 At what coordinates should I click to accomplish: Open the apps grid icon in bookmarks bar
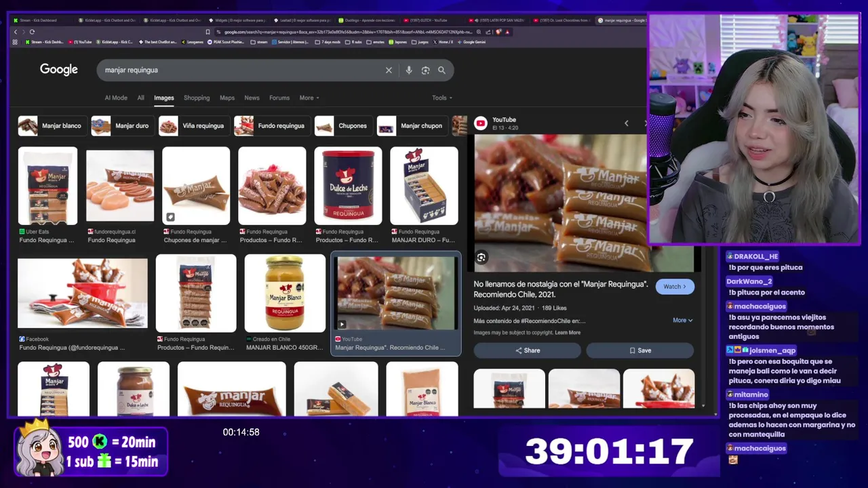coord(15,42)
